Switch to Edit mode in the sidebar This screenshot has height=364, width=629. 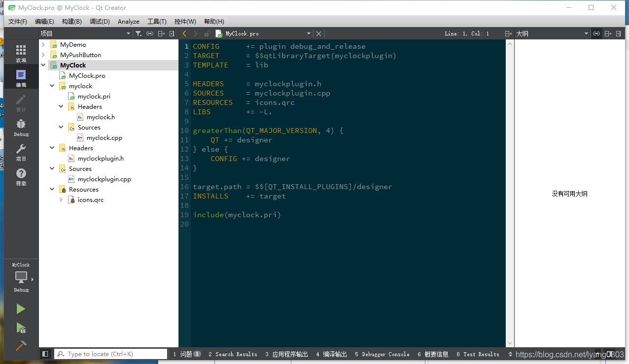coord(21,78)
